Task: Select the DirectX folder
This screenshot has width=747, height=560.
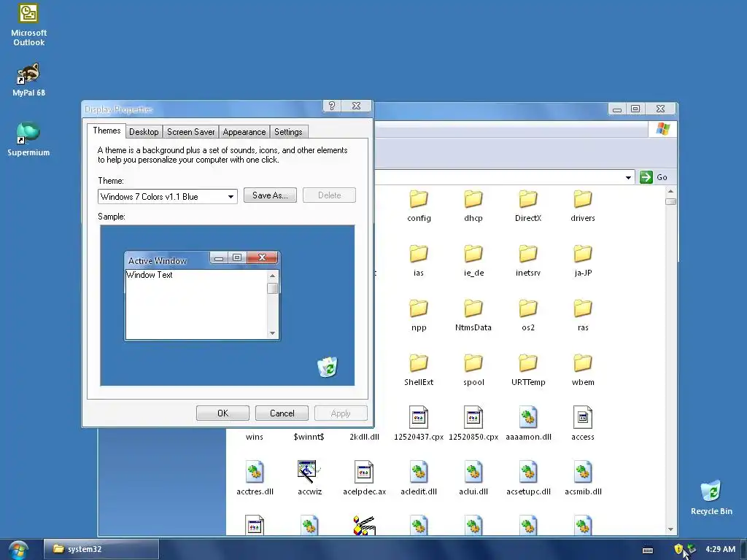Action: tap(528, 206)
